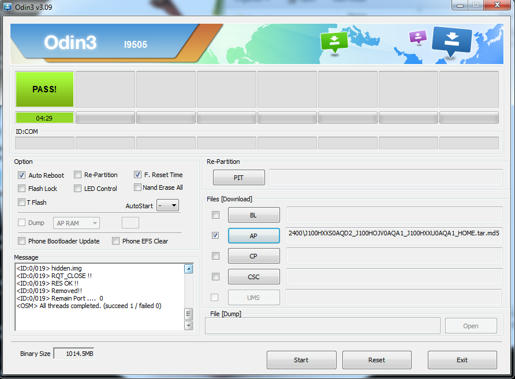Click the BL file button
The image size is (515, 379).
click(254, 215)
